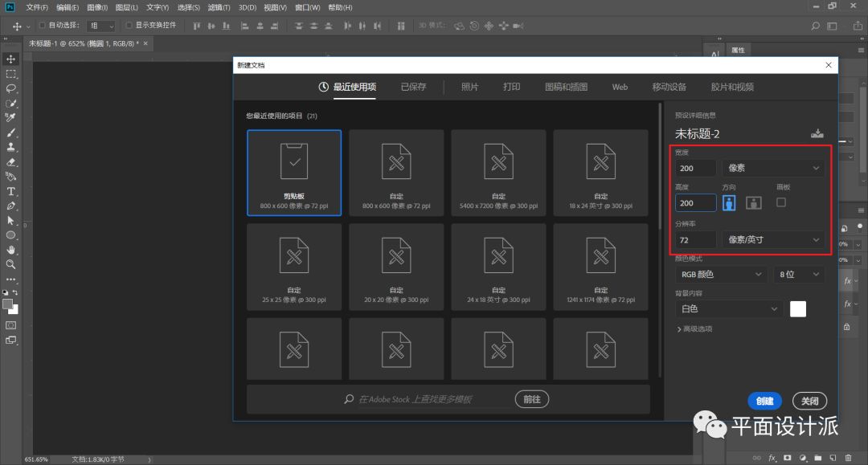
Task: Select the 剪贴板 800 x 600 preset thumbnail
Action: (294, 173)
